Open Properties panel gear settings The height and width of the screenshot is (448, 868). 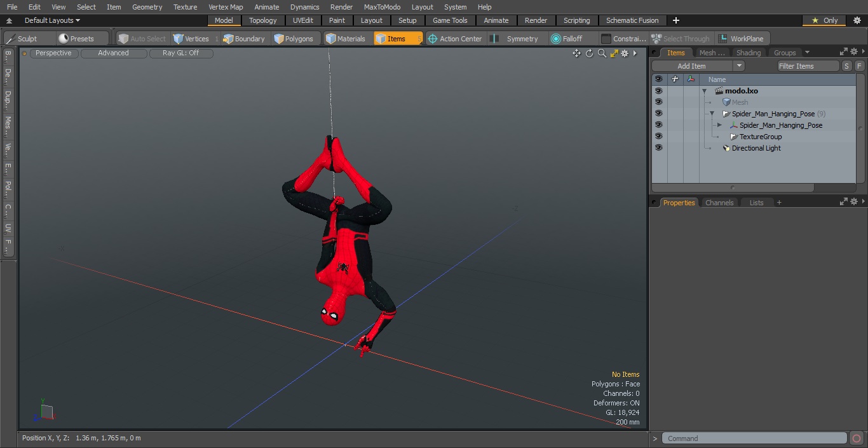coord(854,201)
